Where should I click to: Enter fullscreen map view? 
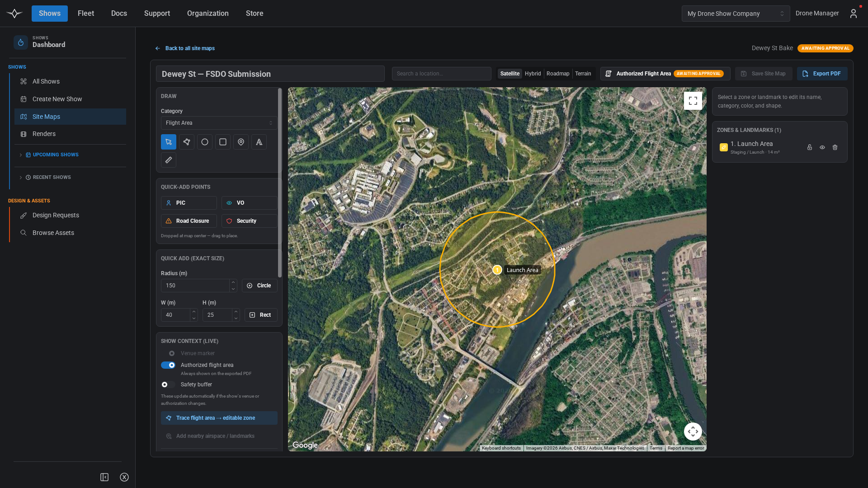(693, 101)
